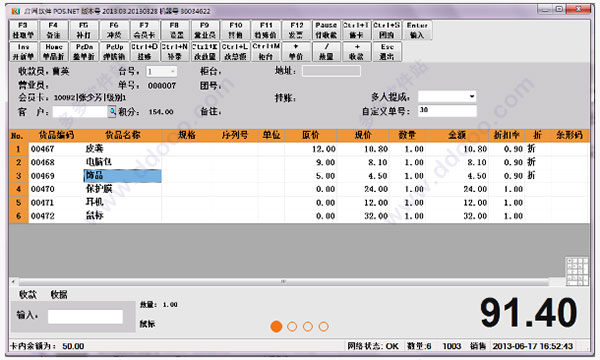Click the Ctrl+D toolbar button
The height and width of the screenshot is (360, 600).
[144, 51]
